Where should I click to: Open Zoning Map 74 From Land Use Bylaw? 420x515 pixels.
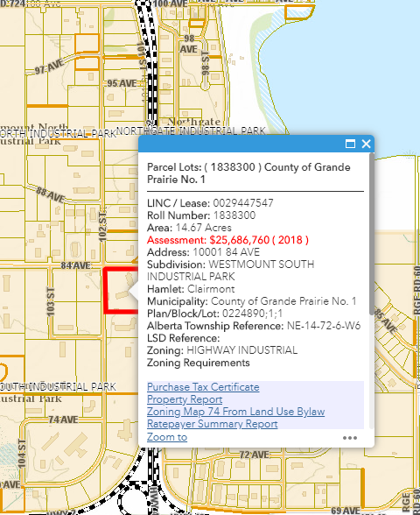coord(236,412)
